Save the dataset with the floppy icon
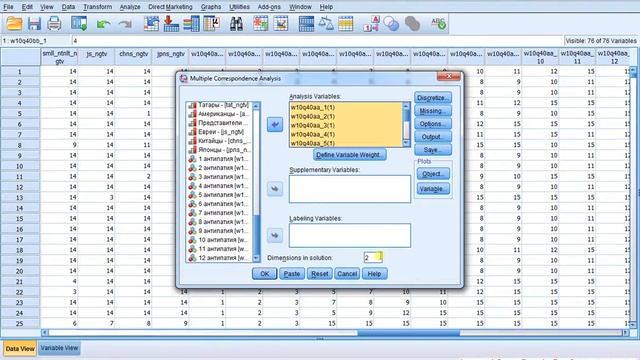The image size is (640, 360). (x=34, y=24)
